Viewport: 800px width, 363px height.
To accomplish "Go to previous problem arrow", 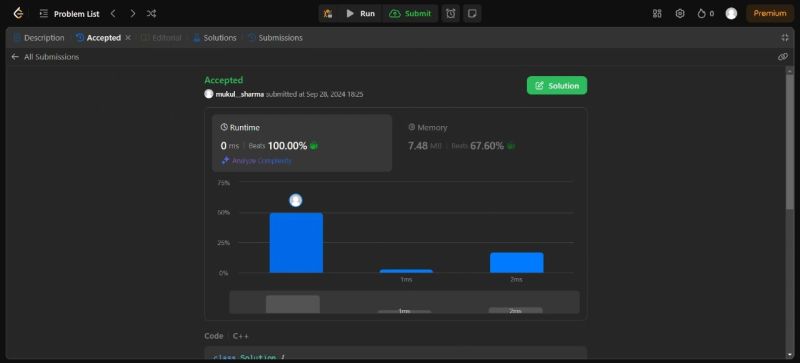I will pos(113,14).
